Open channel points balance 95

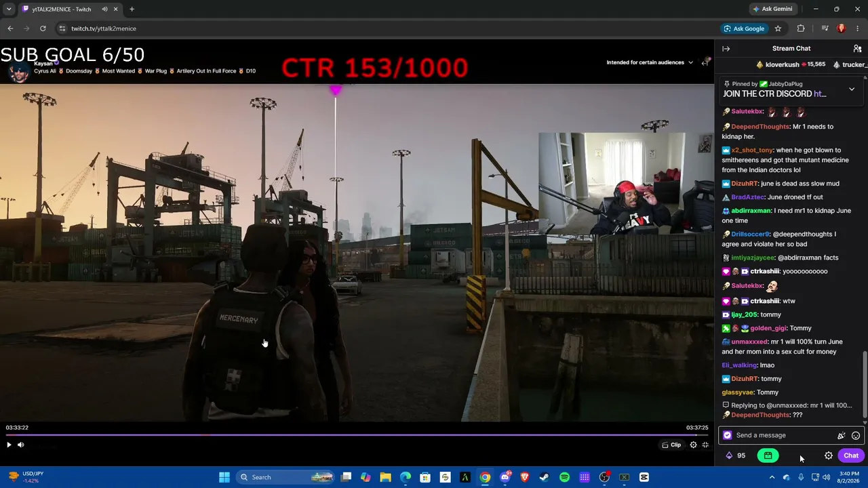[736, 455]
